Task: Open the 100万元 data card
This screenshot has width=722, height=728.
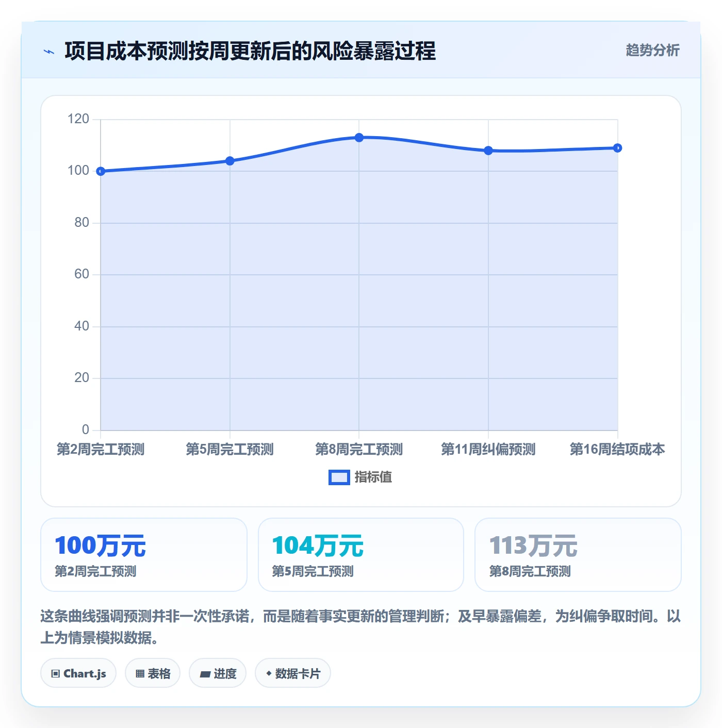Action: click(144, 555)
